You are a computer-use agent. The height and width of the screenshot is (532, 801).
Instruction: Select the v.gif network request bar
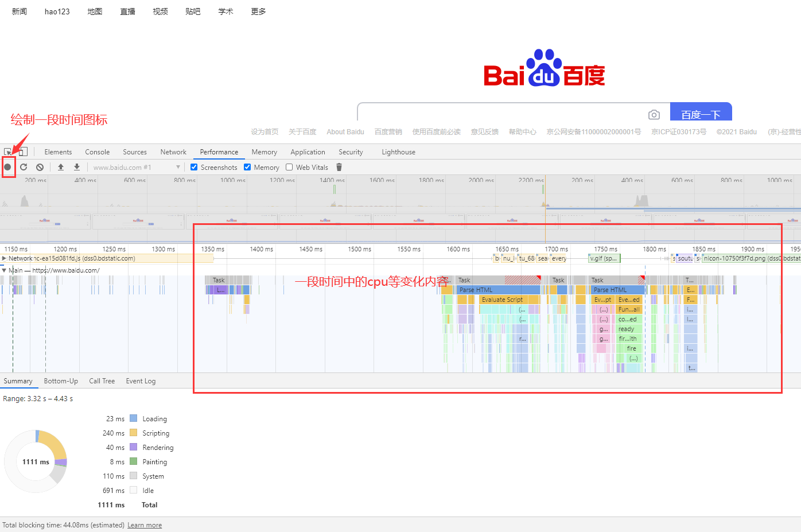coord(604,258)
